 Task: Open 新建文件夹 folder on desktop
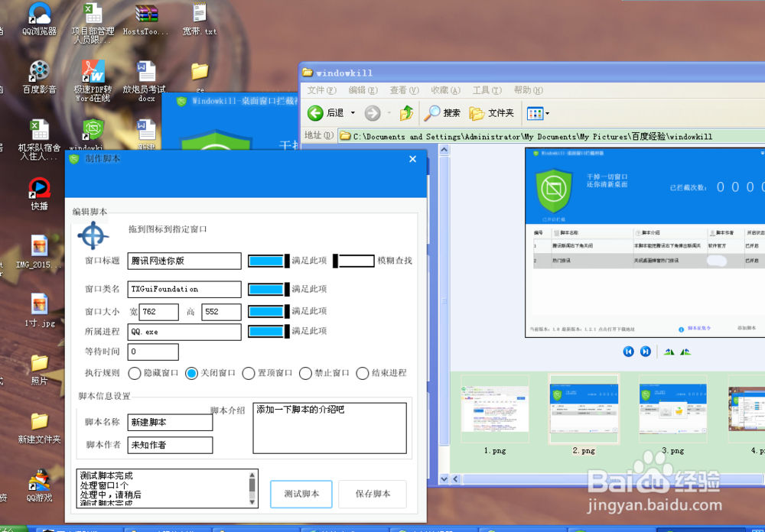coord(40,427)
